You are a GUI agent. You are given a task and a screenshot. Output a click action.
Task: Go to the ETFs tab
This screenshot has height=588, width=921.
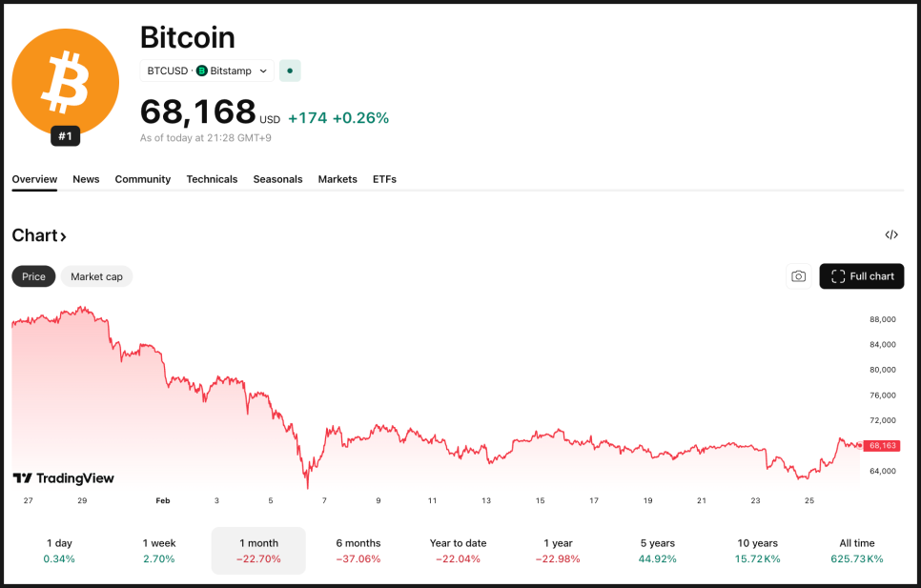pyautogui.click(x=384, y=179)
